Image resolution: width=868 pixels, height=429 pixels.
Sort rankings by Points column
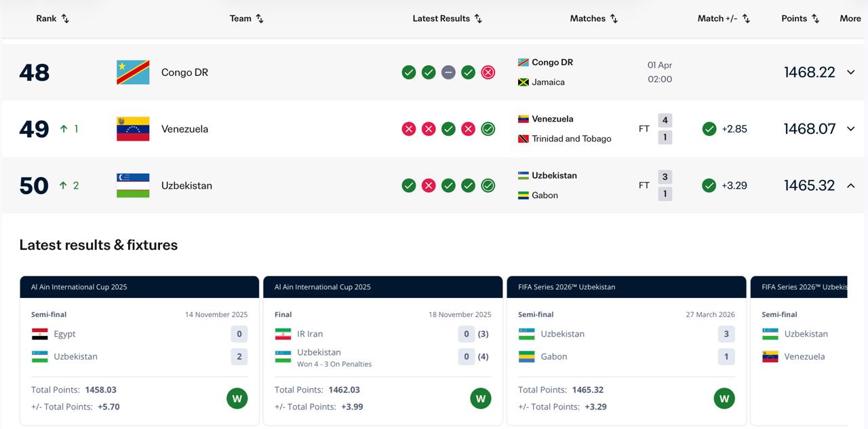[x=815, y=19]
